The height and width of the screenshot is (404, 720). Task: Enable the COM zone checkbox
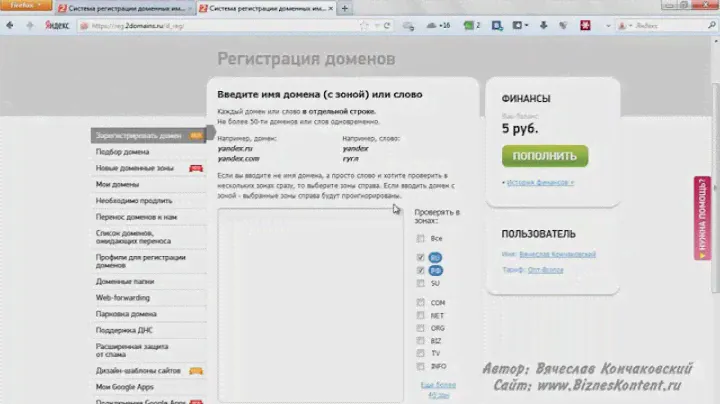pyautogui.click(x=420, y=302)
